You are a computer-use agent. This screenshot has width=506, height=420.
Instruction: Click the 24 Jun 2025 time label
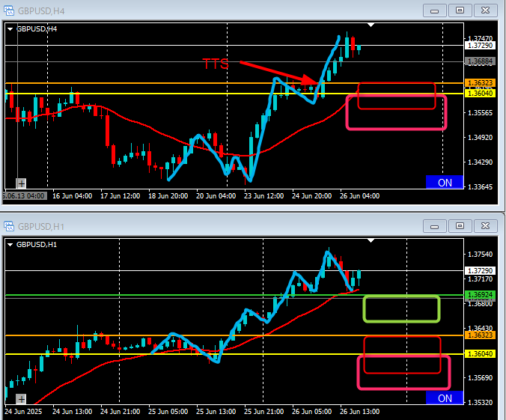(x=23, y=412)
